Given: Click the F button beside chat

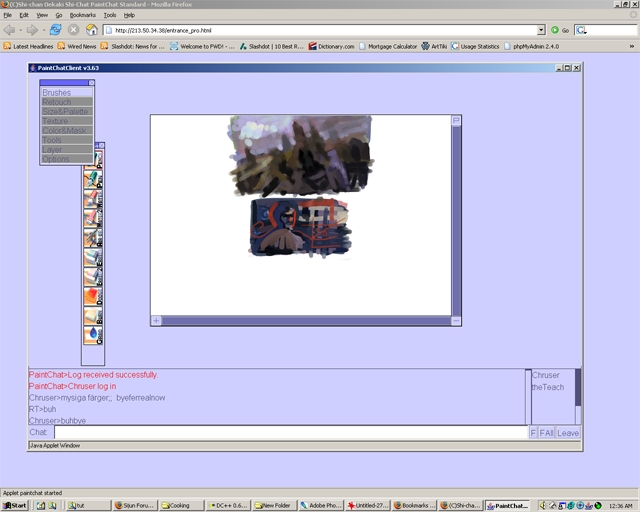Looking at the screenshot, I should coord(533,433).
